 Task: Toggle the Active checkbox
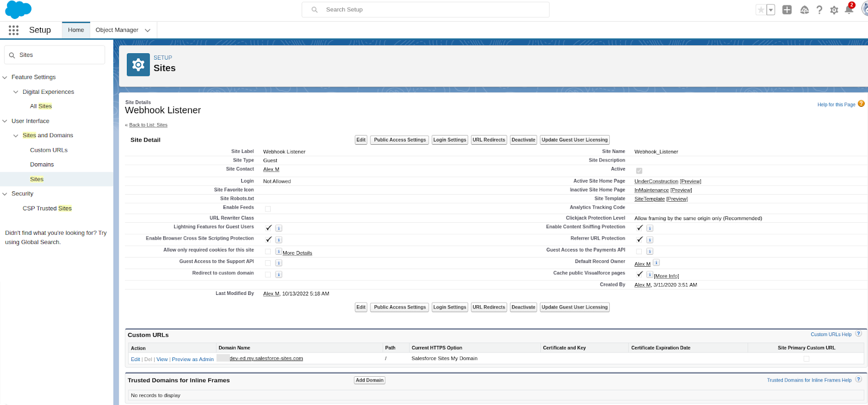(639, 171)
